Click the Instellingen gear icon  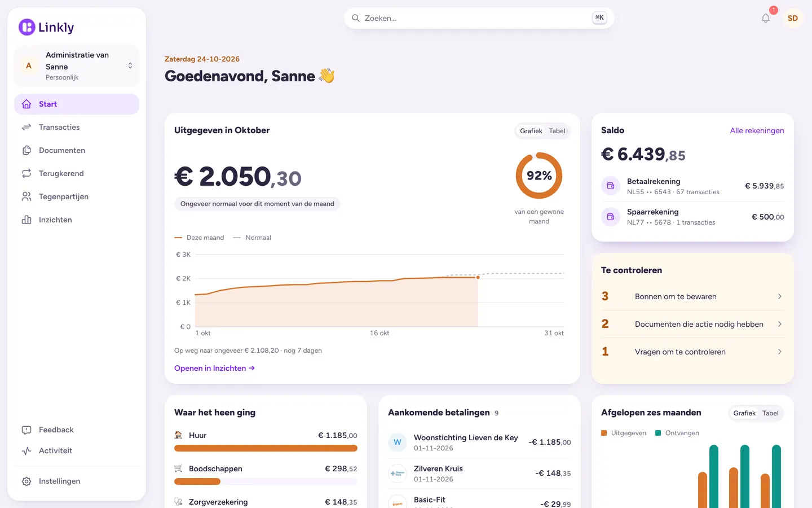[x=27, y=481]
